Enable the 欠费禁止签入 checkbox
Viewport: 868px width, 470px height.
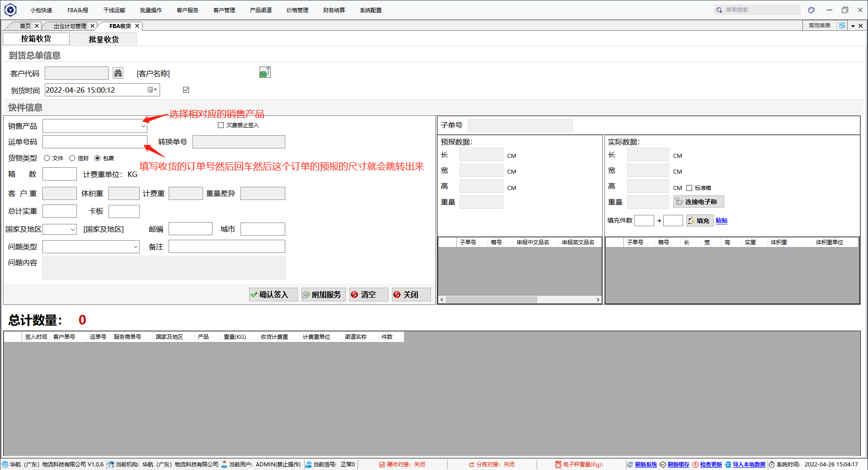click(x=221, y=125)
